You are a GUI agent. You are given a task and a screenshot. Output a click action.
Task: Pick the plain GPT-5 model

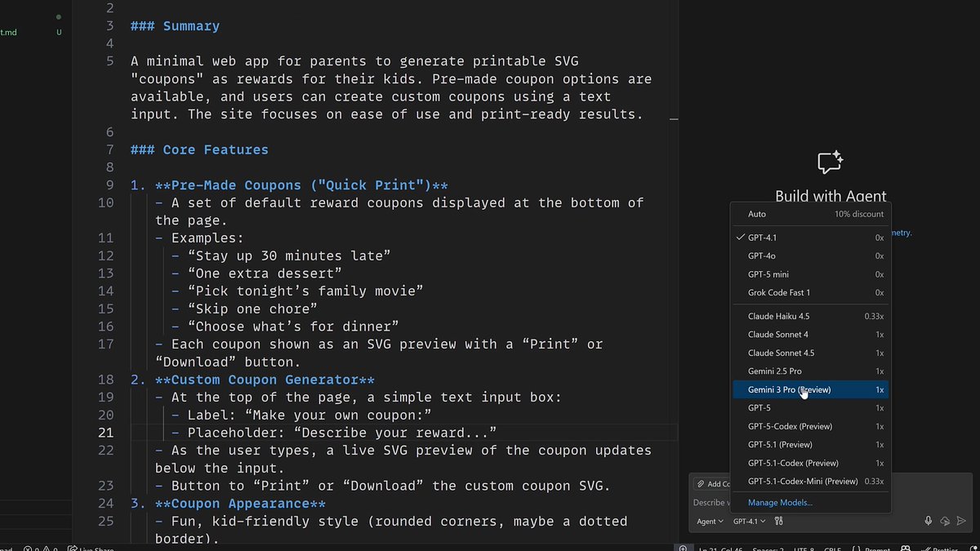point(810,407)
